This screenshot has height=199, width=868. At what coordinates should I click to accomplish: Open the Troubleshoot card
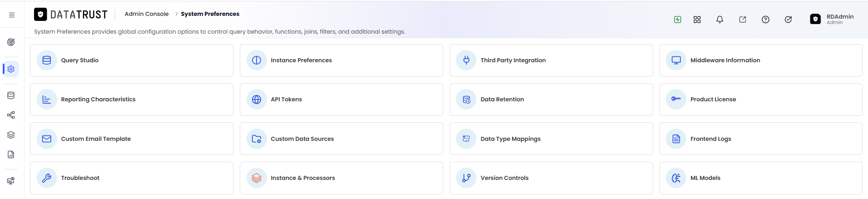pyautogui.click(x=131, y=178)
